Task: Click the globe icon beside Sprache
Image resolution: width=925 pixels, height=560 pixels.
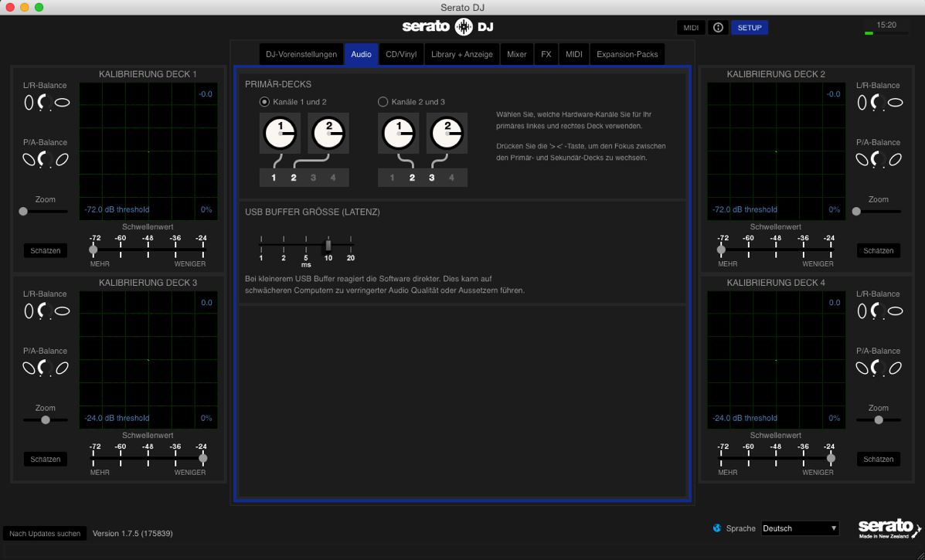Action: (x=717, y=528)
